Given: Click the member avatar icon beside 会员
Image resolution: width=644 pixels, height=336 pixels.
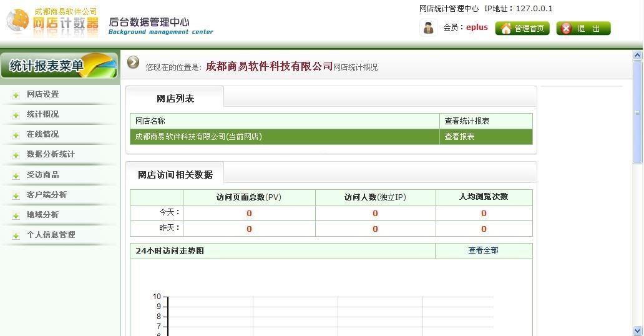Looking at the screenshot, I should pos(428,28).
